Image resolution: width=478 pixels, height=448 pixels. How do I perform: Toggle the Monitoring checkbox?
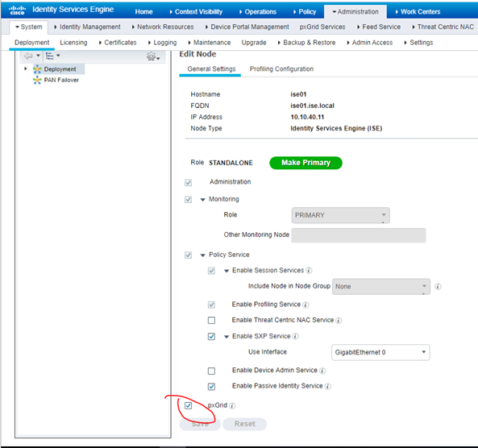pyautogui.click(x=188, y=200)
